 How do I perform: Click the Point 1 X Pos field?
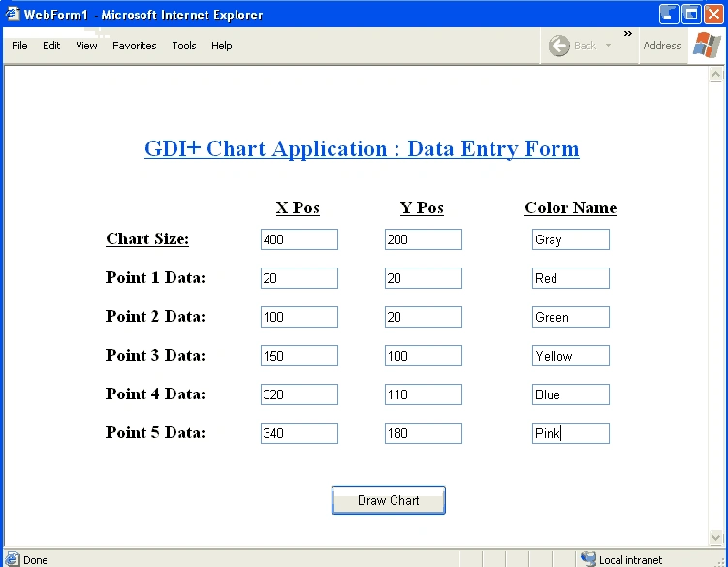tap(300, 278)
